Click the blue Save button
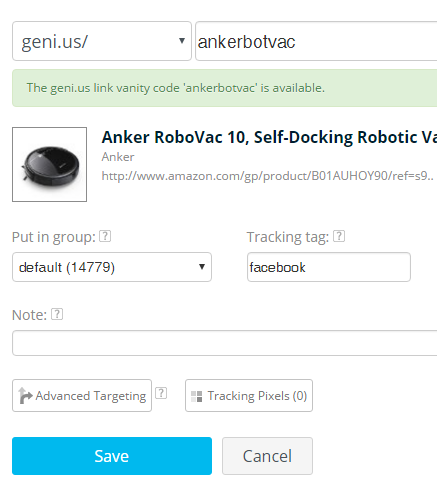 pos(112,456)
